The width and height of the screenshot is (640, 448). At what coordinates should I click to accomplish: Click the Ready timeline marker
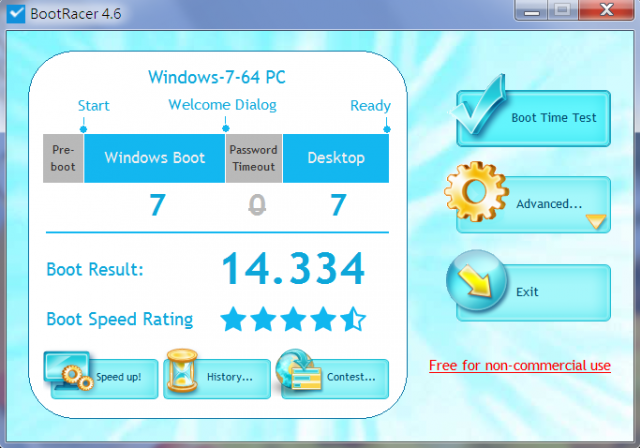(x=387, y=129)
